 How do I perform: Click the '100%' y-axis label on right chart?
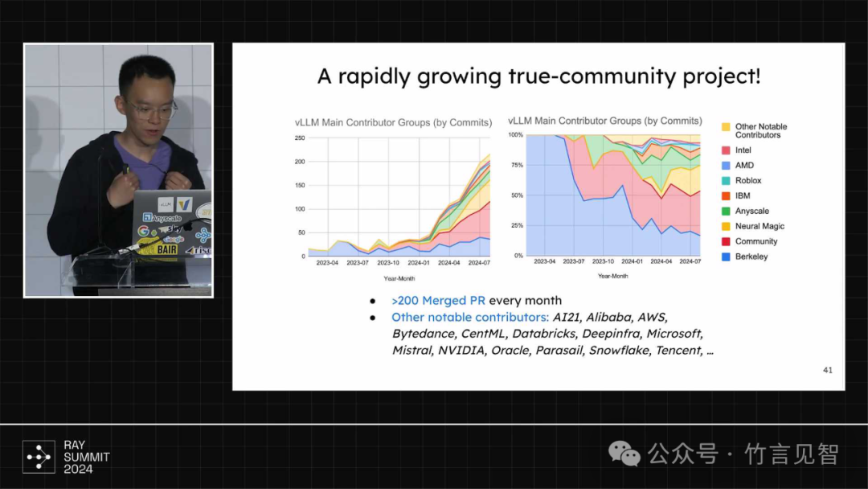click(515, 134)
